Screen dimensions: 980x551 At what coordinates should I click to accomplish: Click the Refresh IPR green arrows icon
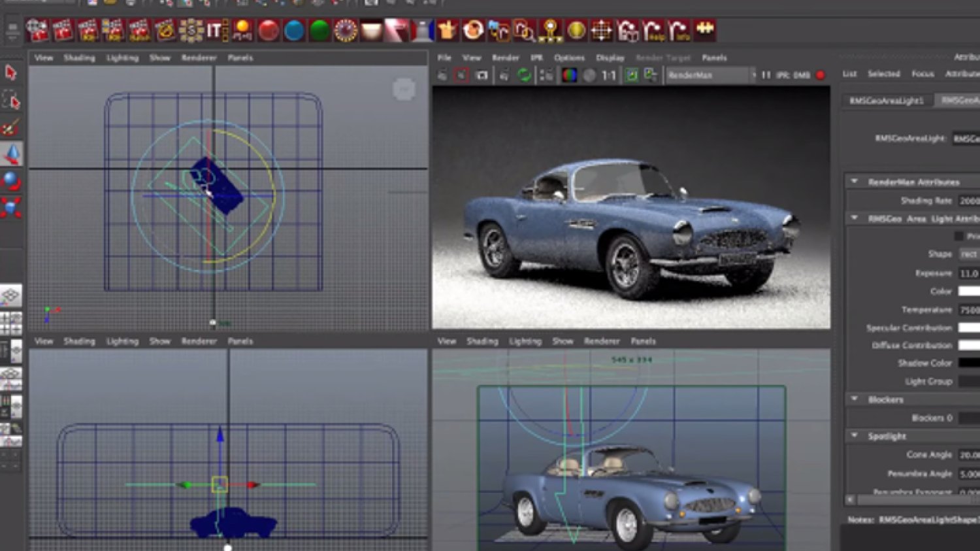tap(525, 75)
